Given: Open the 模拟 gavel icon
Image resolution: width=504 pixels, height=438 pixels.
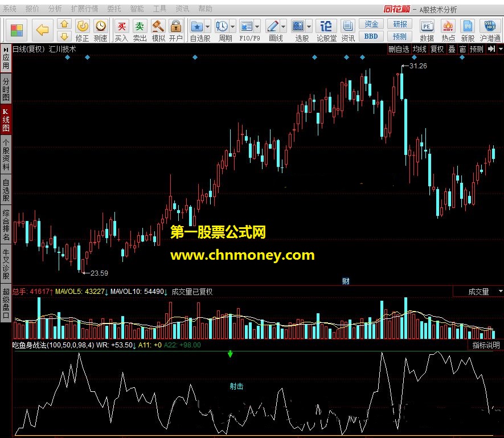Looking at the screenshot, I should (x=158, y=26).
